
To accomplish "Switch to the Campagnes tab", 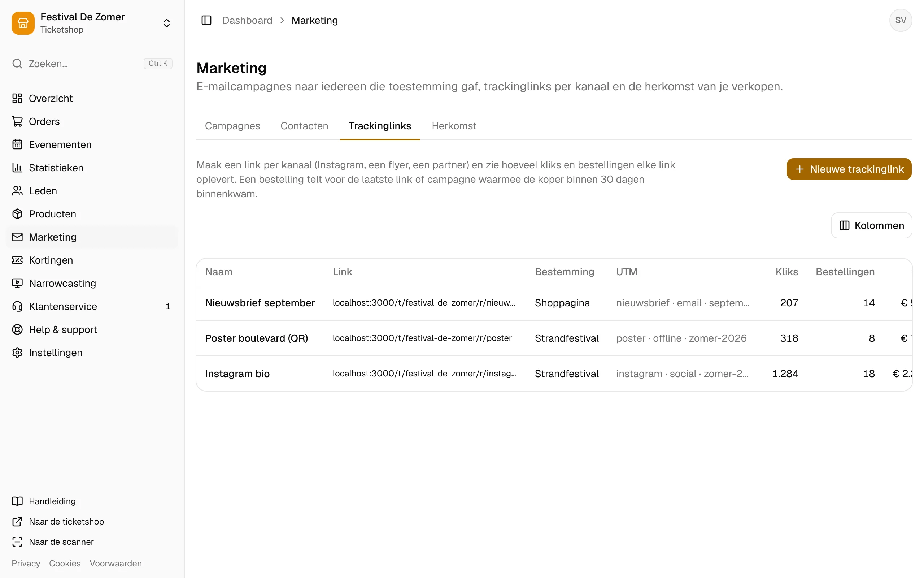I will (x=232, y=126).
